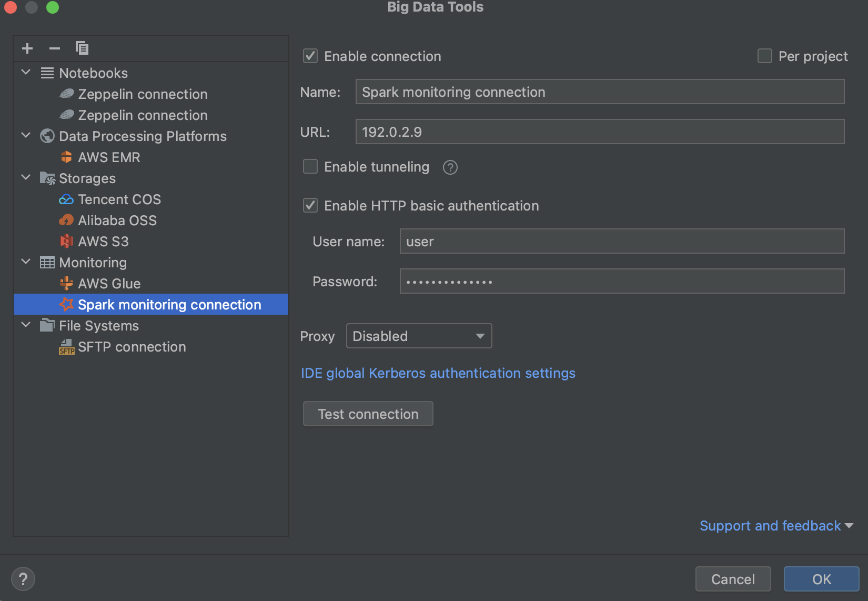Enable the Per project checkbox
Screen dimensions: 868x601
(x=764, y=56)
